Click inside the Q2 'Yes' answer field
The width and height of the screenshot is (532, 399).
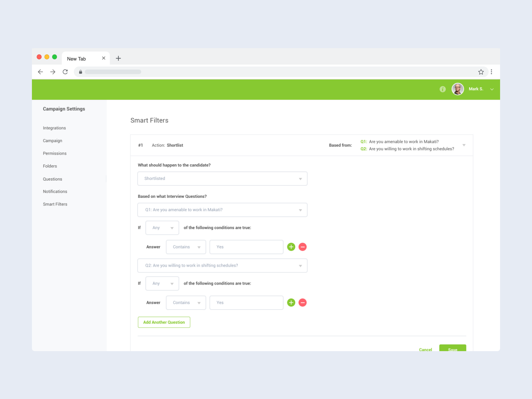pyautogui.click(x=246, y=303)
